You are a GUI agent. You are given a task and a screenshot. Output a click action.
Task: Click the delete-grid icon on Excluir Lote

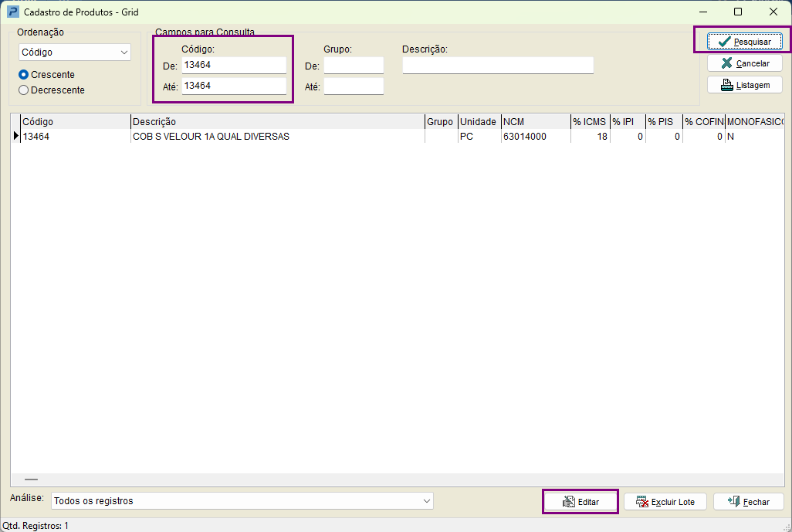coord(642,502)
